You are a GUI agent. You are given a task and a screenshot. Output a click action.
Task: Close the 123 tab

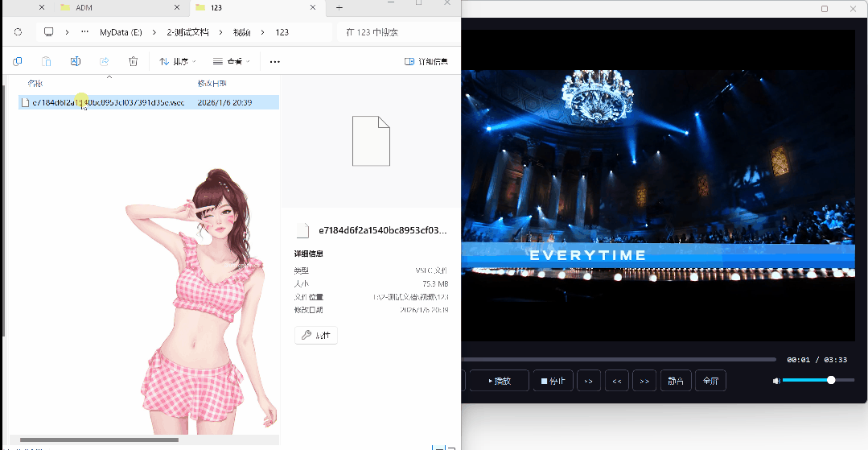coord(313,8)
